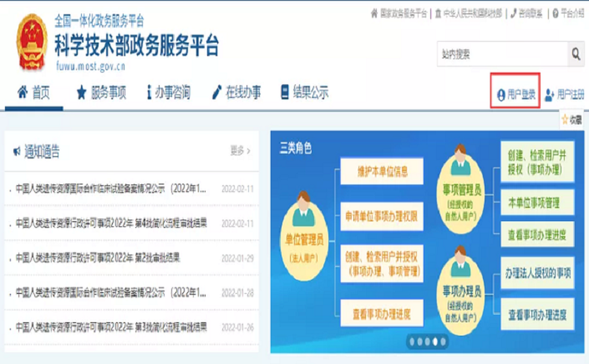The width and height of the screenshot is (589, 364).
Task: Select the last carousel dot indicator
Action: [444, 341]
